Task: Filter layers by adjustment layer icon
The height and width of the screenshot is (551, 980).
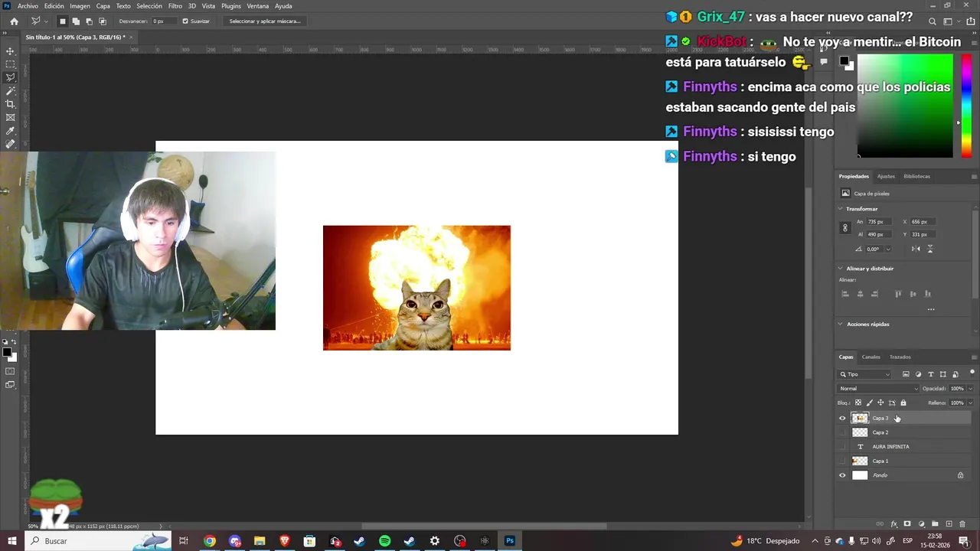Action: (x=918, y=374)
